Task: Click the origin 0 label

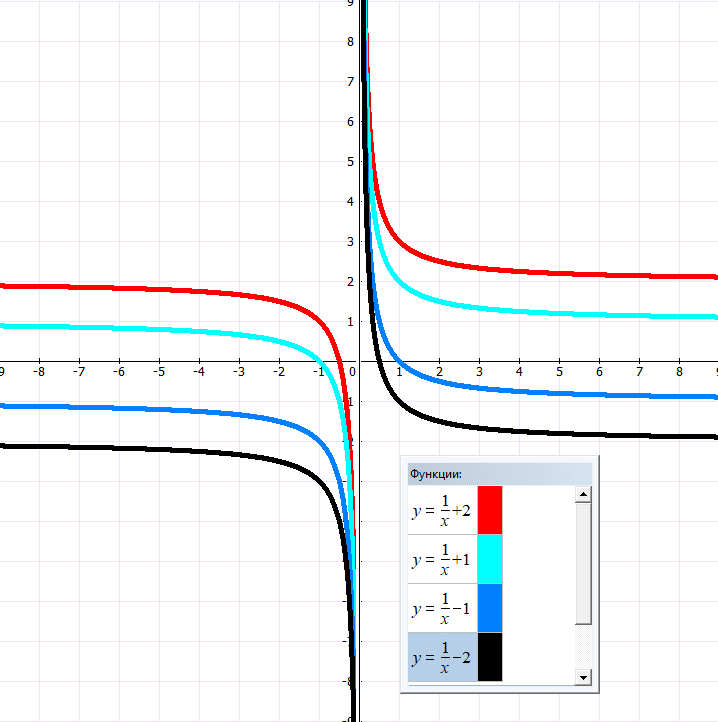Action: [x=352, y=372]
